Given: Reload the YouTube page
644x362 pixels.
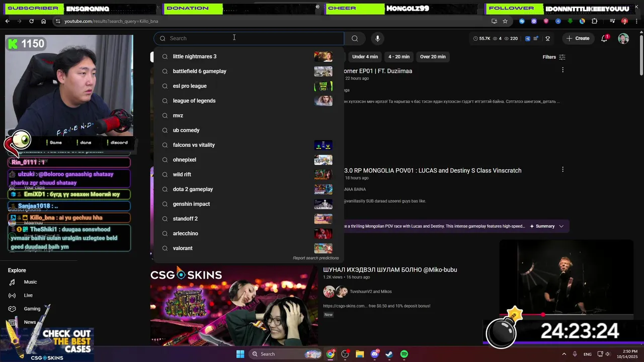Looking at the screenshot, I should coord(31,21).
